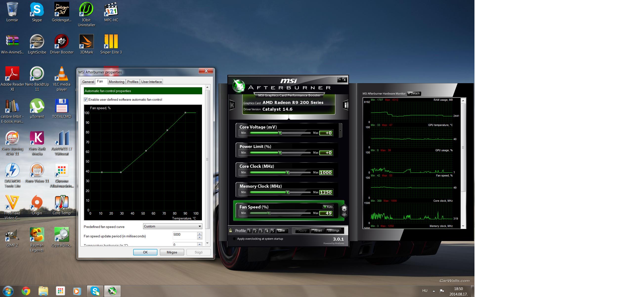The image size is (644, 297).
Task: Click the Core Clock slider handle
Action: coord(288,172)
